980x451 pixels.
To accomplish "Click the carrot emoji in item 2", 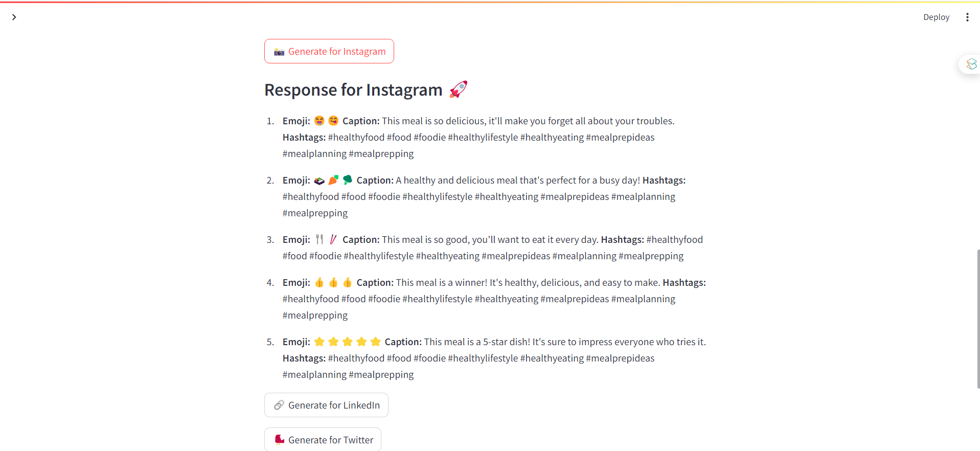I will click(333, 180).
